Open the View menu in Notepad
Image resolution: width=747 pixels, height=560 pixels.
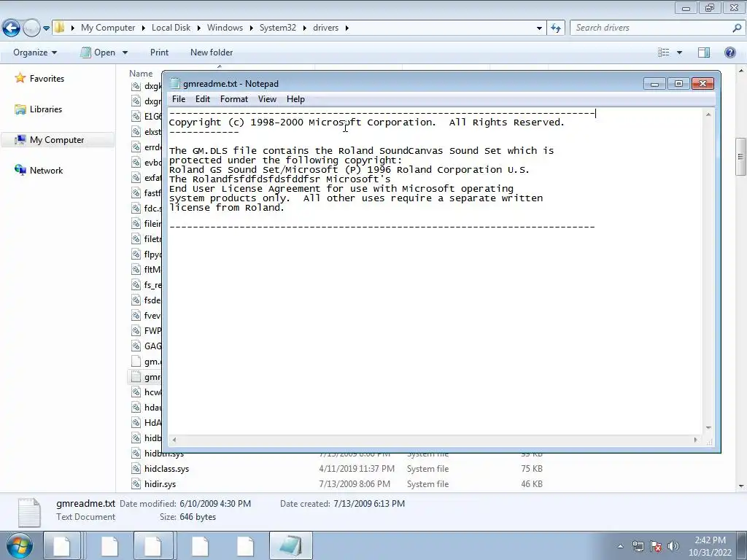267,99
